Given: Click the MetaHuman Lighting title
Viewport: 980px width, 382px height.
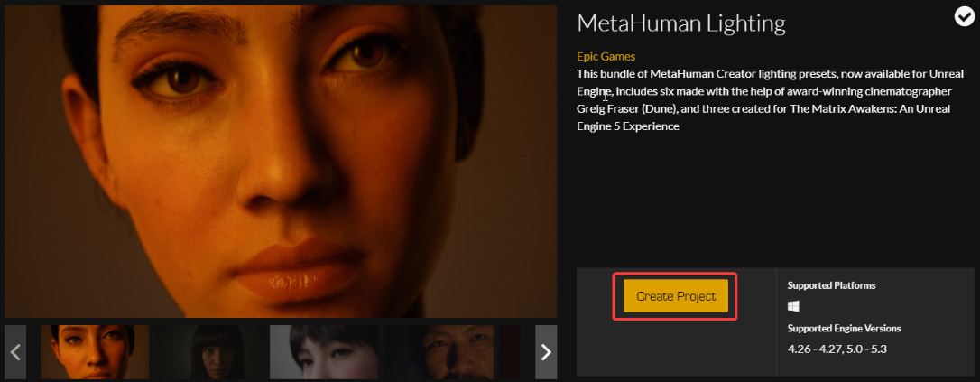Looking at the screenshot, I should pos(680,23).
